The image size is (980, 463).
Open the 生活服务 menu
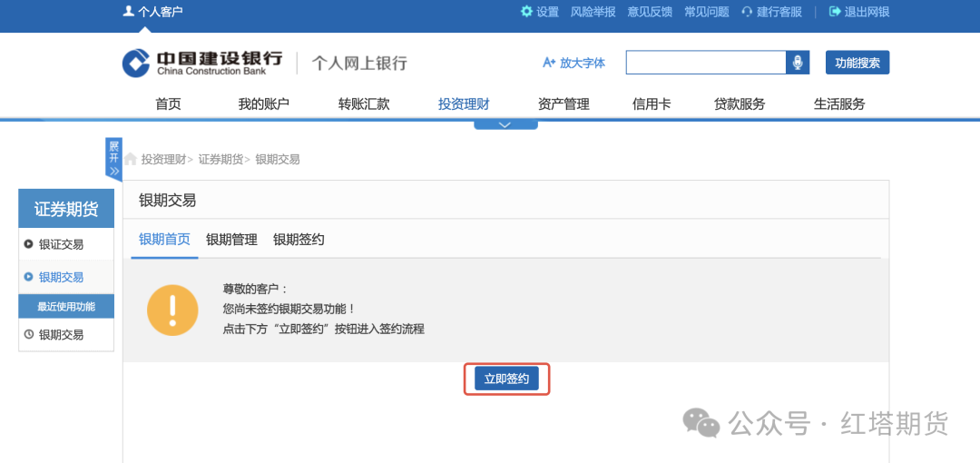tap(839, 104)
